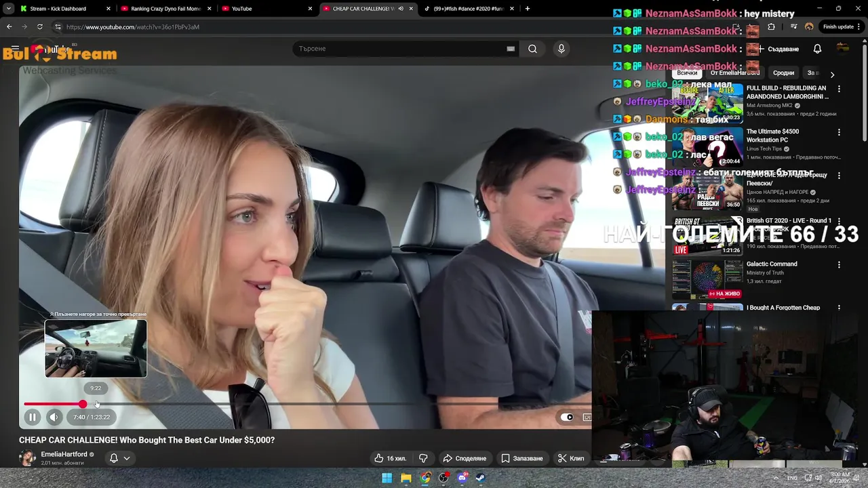The width and height of the screenshot is (868, 488).
Task: Open the Windows Start menu
Action: point(387,478)
